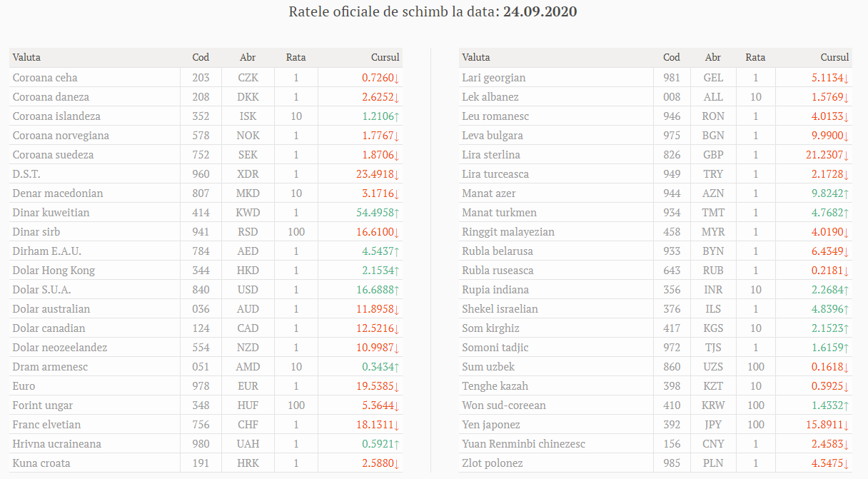Click the Abr header in the right table
This screenshot has height=479, width=868.
tap(712, 57)
